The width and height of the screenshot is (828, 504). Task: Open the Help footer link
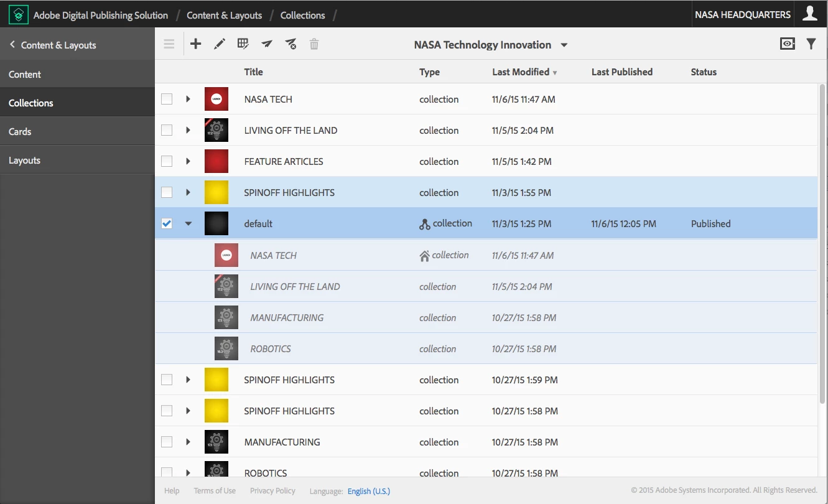[172, 491]
